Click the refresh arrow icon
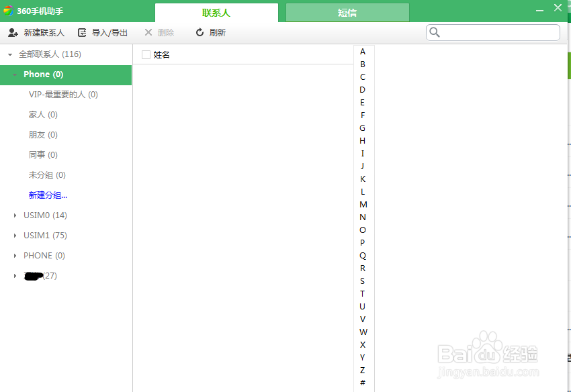Screen dimensions: 571x392 (200, 32)
